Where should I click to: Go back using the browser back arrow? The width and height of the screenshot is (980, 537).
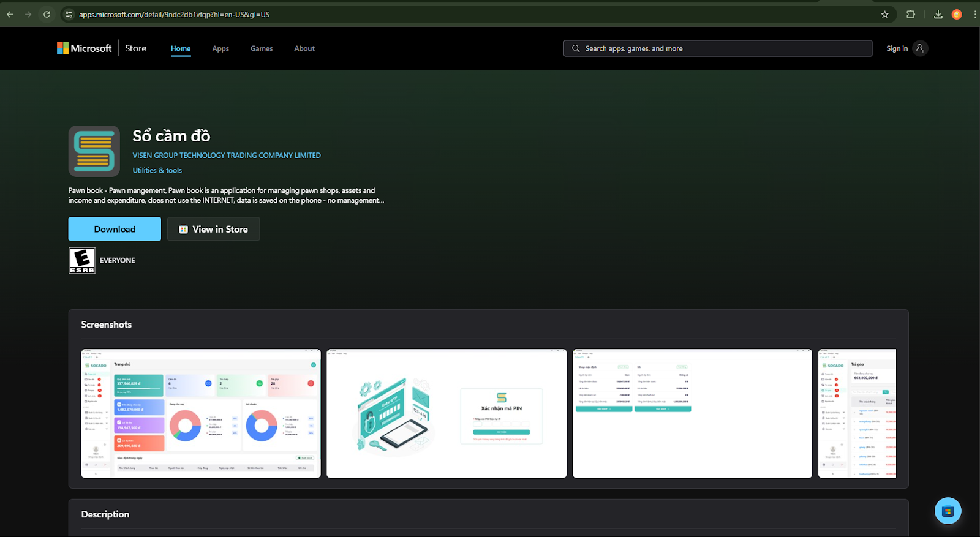tap(10, 14)
